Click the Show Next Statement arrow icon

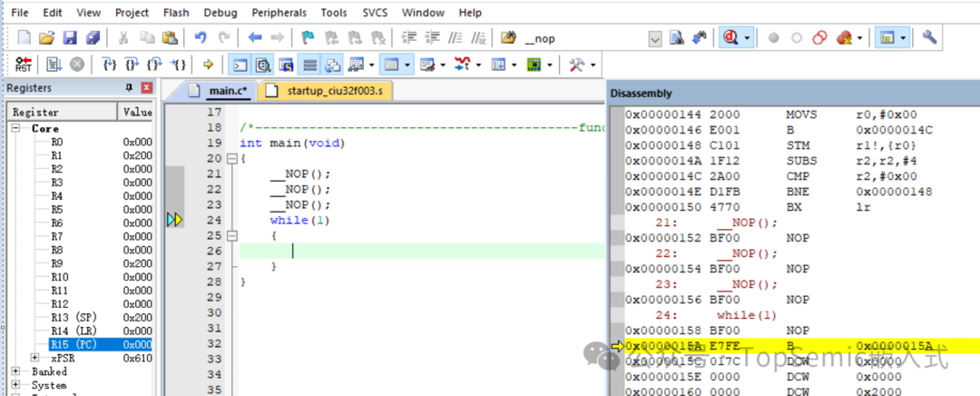click(209, 64)
